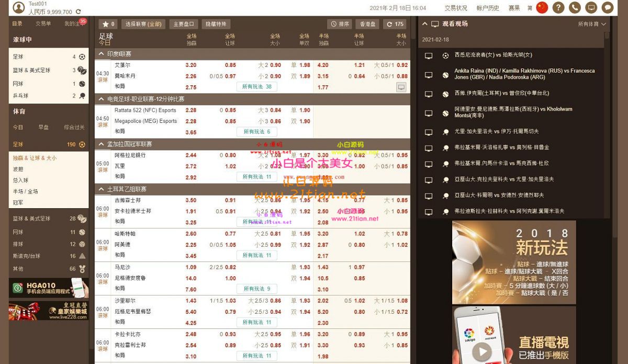Open 帐户历史 in top menu
This screenshot has height=364, width=628.
488,8
